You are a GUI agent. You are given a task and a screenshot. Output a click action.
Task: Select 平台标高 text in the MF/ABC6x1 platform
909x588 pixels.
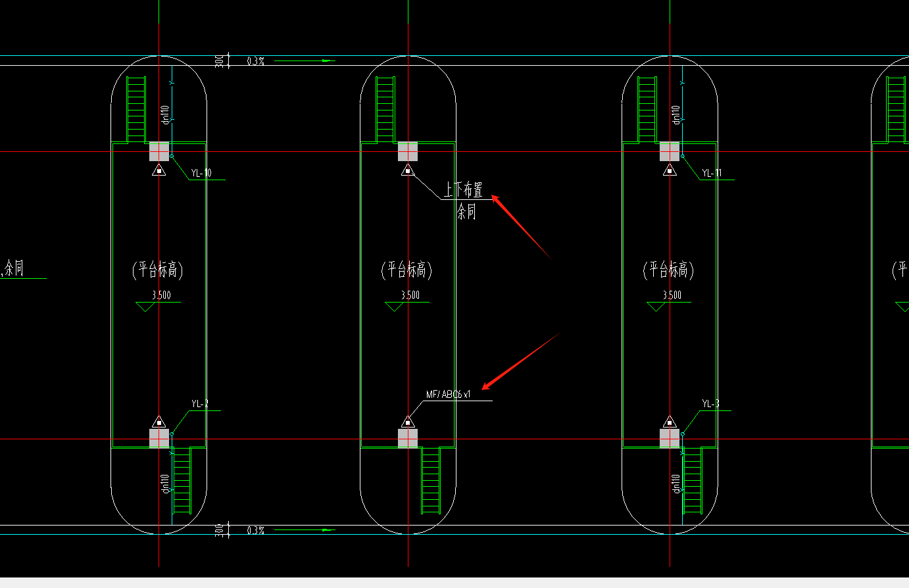click(x=408, y=270)
